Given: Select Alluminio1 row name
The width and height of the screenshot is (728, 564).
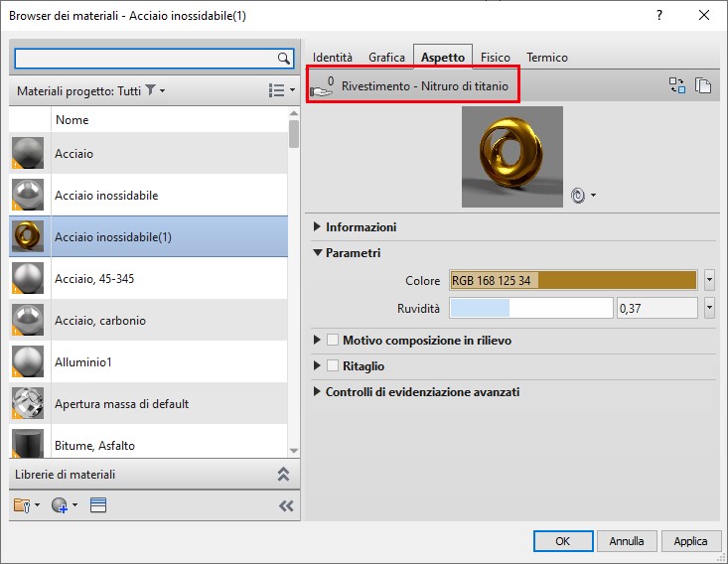Looking at the screenshot, I should (x=83, y=362).
